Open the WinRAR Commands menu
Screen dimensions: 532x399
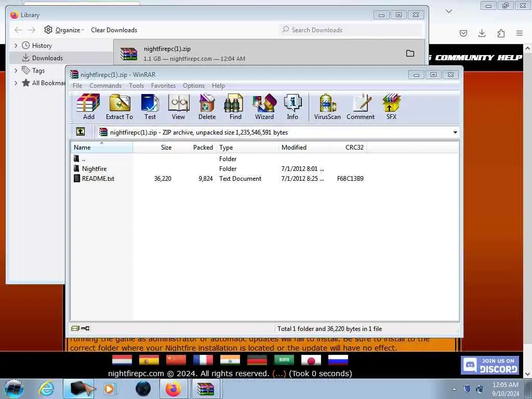coord(105,86)
